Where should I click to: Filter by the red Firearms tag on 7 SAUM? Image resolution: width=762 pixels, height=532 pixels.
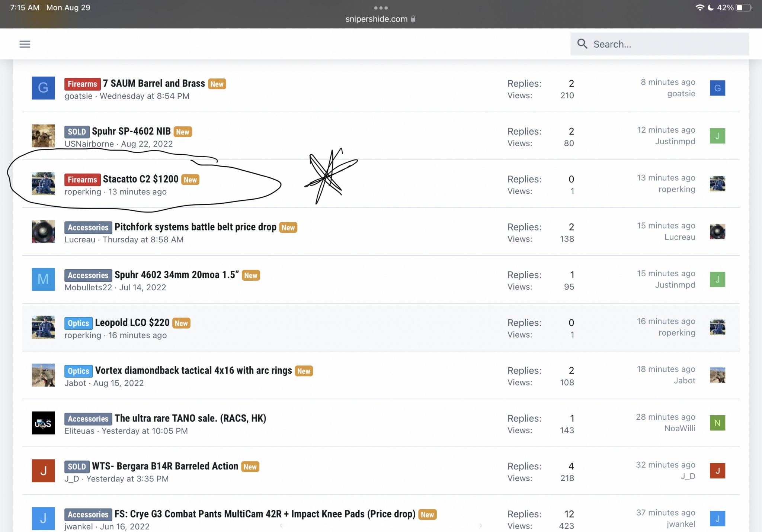(x=82, y=84)
